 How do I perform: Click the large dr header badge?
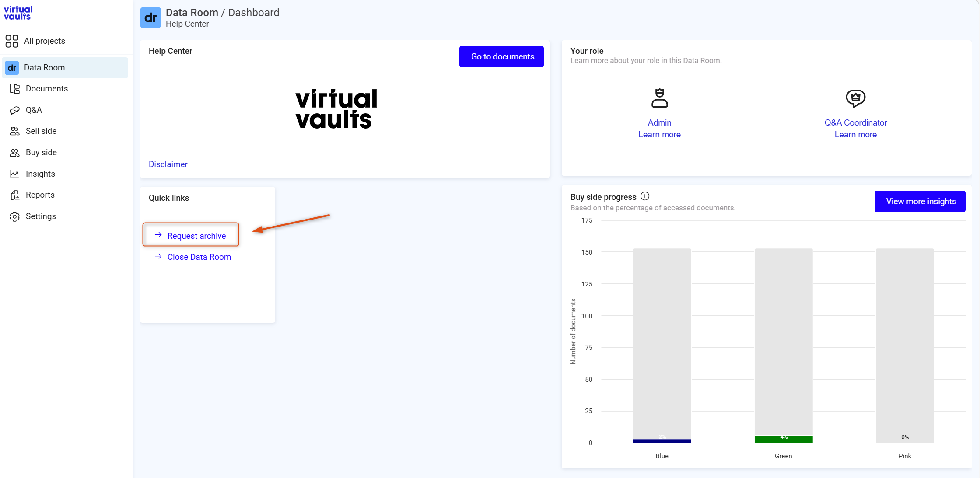pos(150,17)
